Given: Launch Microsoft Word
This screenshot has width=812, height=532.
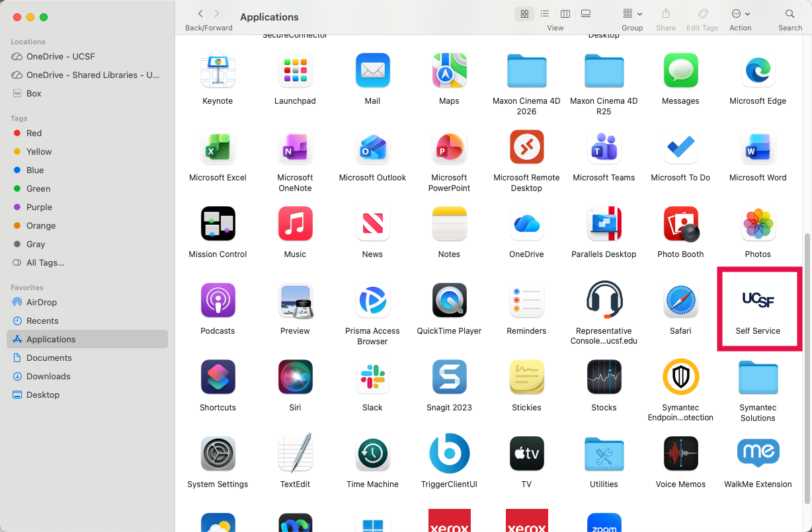Looking at the screenshot, I should click(758, 147).
